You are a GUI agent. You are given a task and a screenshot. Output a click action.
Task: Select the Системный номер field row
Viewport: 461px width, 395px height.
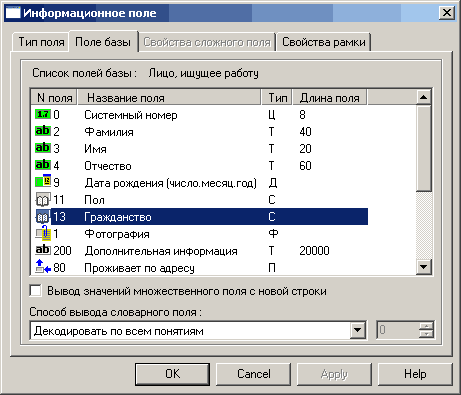[200, 115]
